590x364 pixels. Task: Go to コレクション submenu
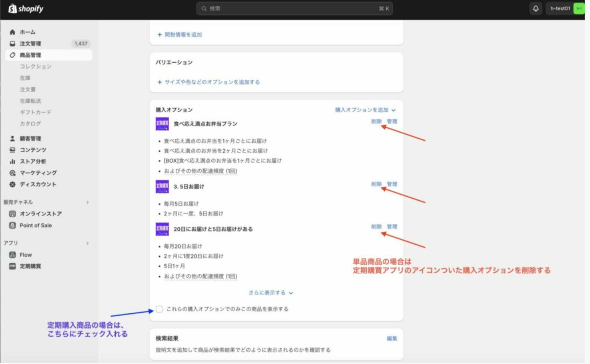coord(36,66)
